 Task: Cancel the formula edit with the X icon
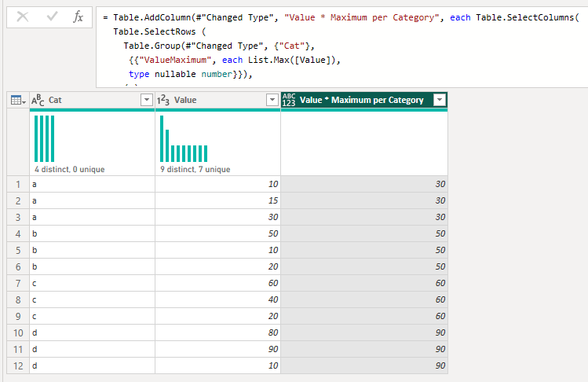(22, 17)
